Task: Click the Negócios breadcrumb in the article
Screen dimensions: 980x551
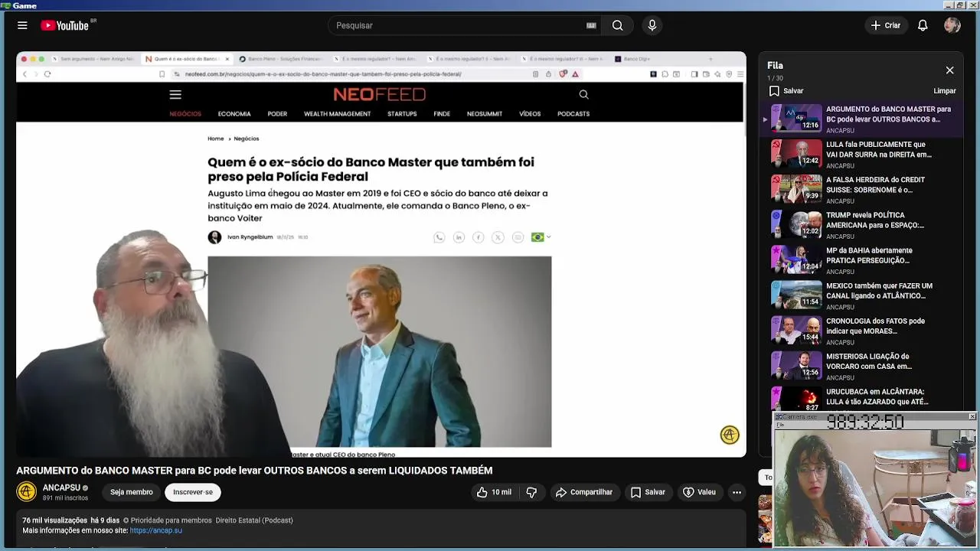Action: 247,139
